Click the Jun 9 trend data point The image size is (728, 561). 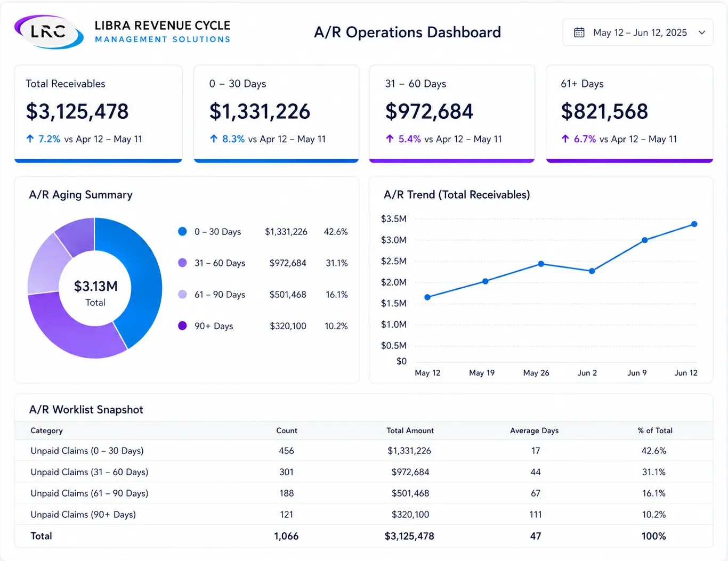point(645,240)
